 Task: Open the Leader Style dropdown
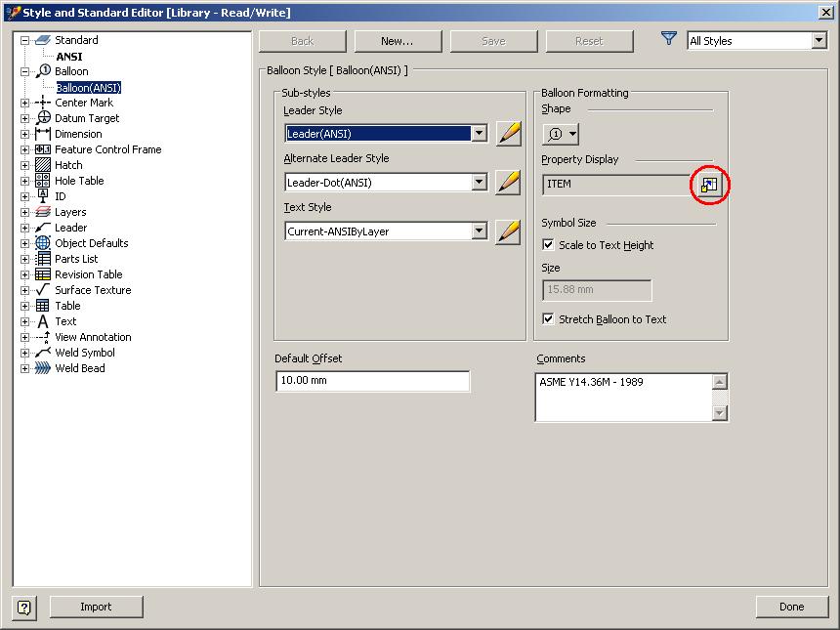(480, 134)
